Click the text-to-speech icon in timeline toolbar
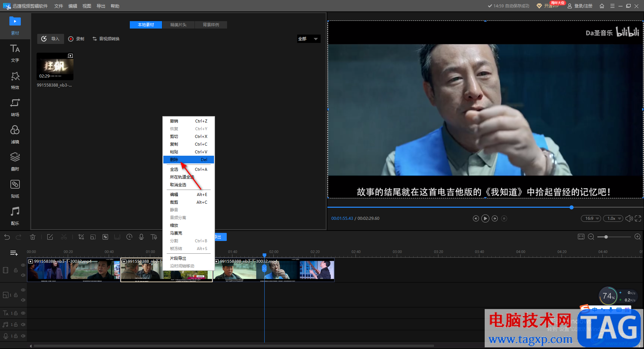This screenshot has height=349, width=644. [154, 237]
